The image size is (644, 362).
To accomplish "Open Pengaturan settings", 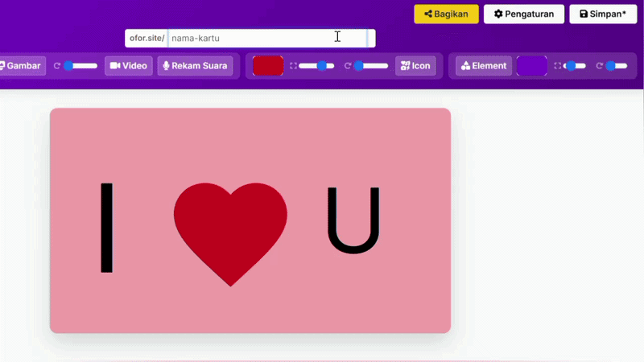I will pyautogui.click(x=524, y=14).
